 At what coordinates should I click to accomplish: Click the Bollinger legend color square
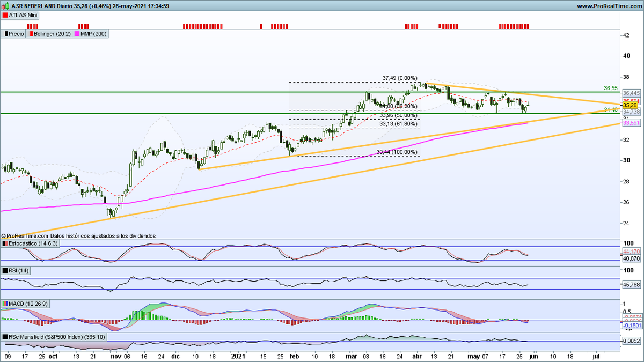pos(31,34)
